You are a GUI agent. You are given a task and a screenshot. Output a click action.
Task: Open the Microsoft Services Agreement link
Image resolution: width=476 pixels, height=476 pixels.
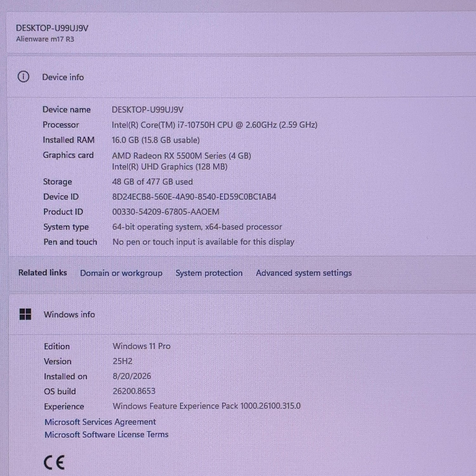100,422
